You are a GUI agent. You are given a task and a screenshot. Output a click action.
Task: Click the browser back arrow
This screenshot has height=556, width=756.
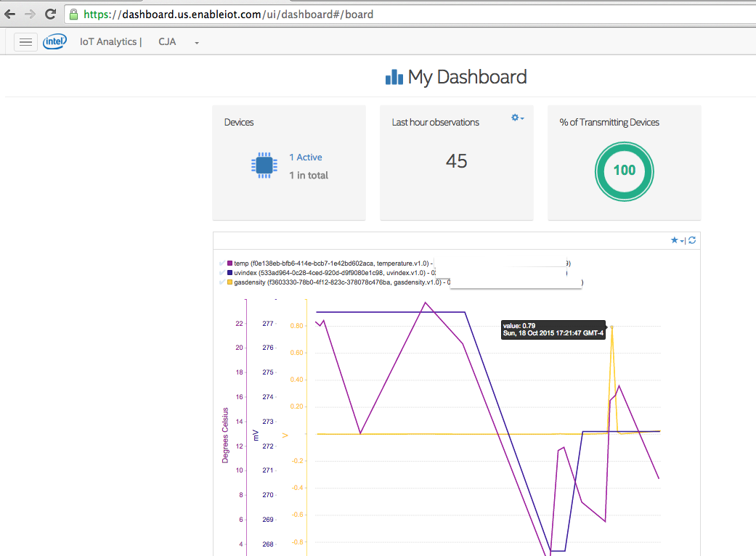(9, 14)
